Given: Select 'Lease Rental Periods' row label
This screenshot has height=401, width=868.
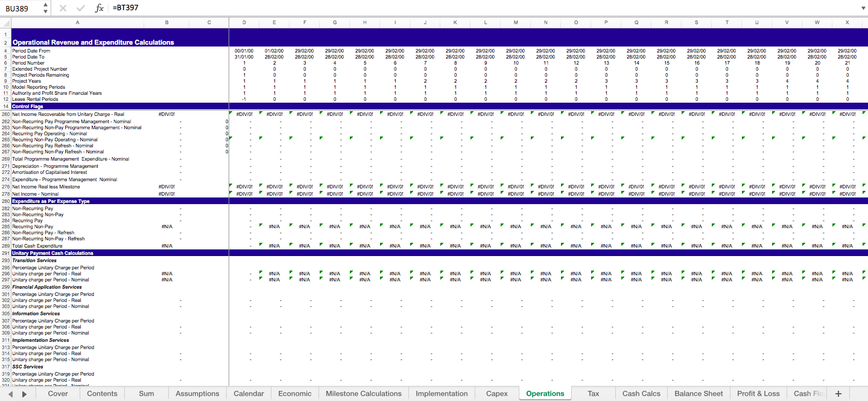Looking at the screenshot, I should click(x=35, y=99).
